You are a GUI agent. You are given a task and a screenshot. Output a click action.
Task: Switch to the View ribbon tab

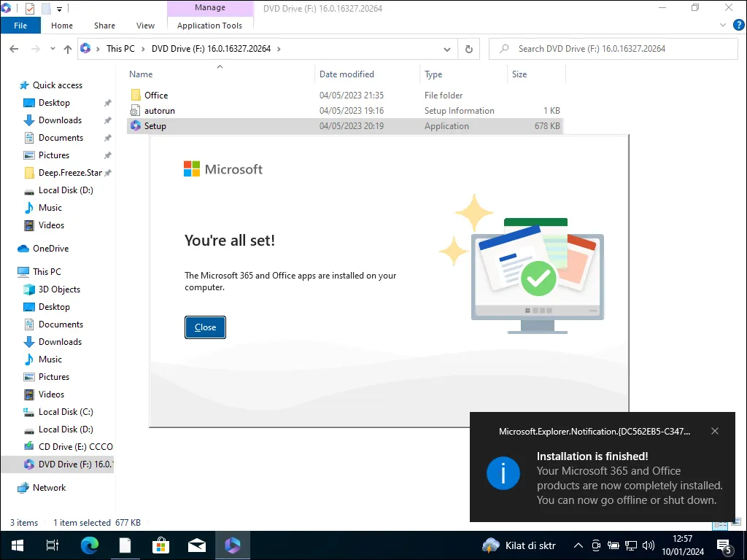pyautogui.click(x=144, y=25)
